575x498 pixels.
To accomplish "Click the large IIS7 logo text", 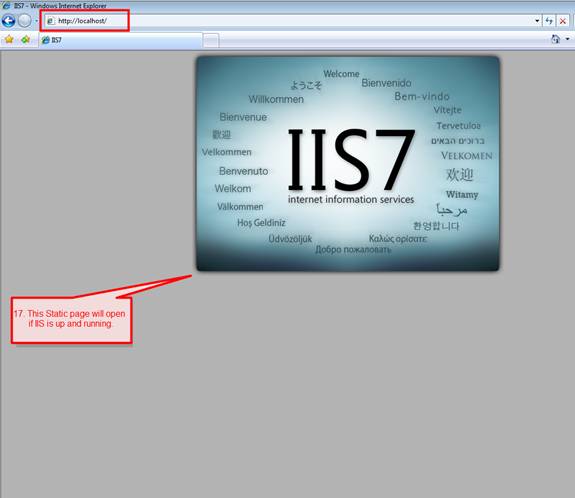I will [x=351, y=159].
